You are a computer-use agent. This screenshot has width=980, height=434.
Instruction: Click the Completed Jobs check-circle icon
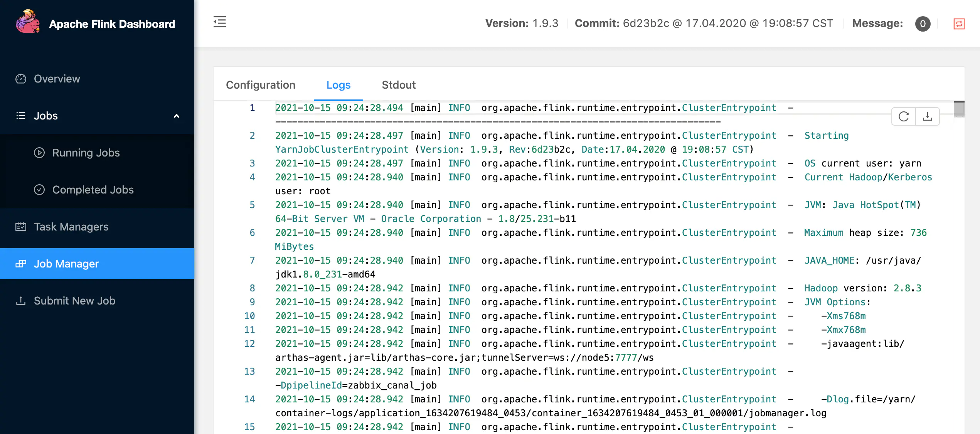click(39, 190)
